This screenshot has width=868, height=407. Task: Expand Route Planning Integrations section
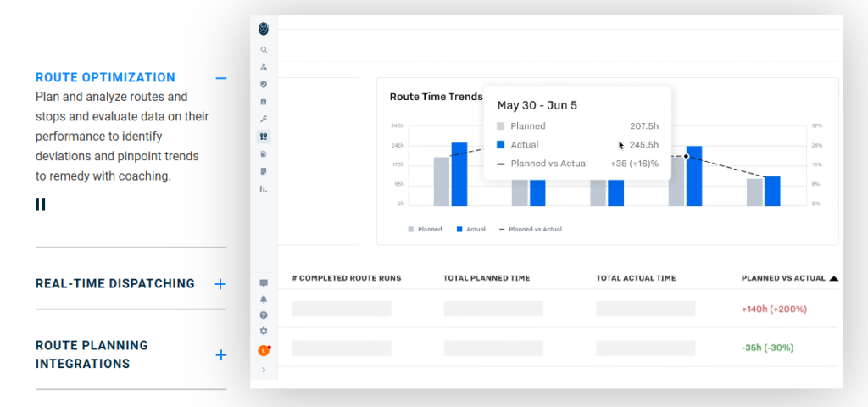[221, 355]
